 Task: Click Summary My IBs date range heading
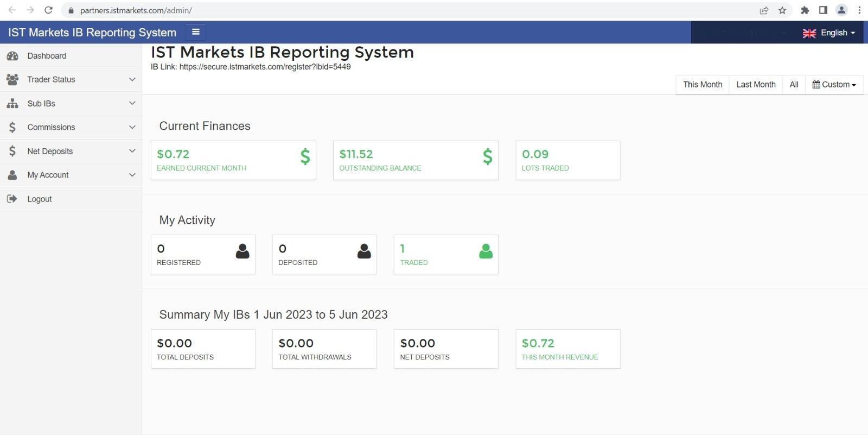click(x=273, y=314)
